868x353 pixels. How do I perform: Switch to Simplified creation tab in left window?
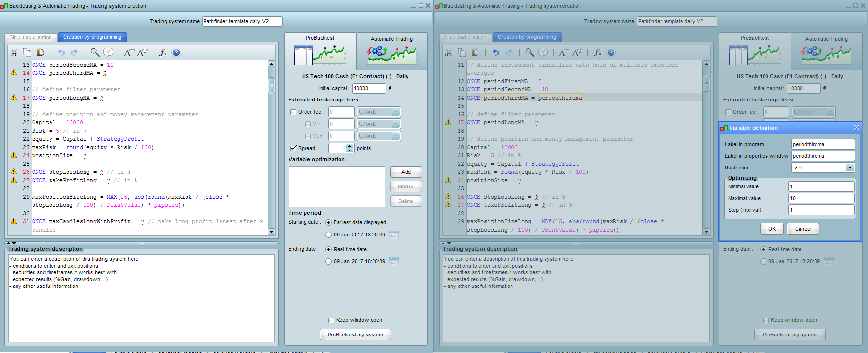31,37
